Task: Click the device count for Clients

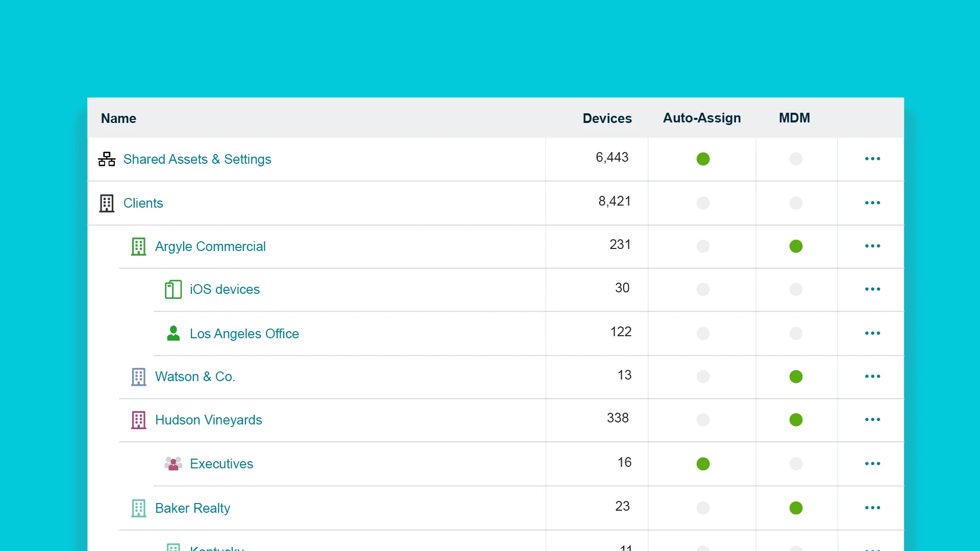Action: click(x=614, y=201)
